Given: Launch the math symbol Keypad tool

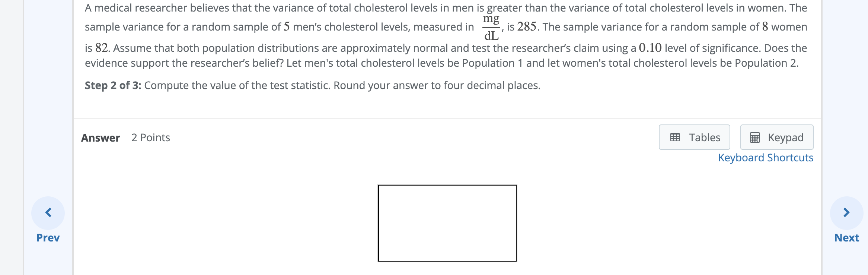Looking at the screenshot, I should click(776, 137).
